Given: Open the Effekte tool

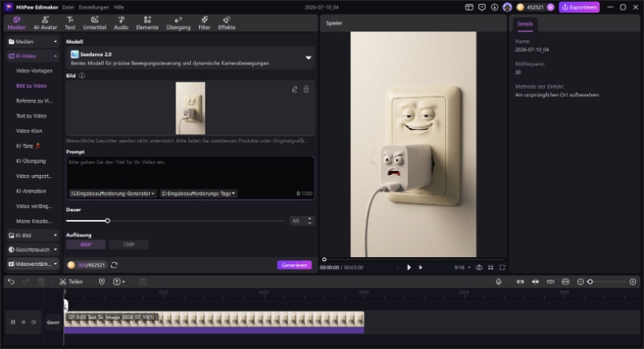Looking at the screenshot, I should click(x=226, y=23).
